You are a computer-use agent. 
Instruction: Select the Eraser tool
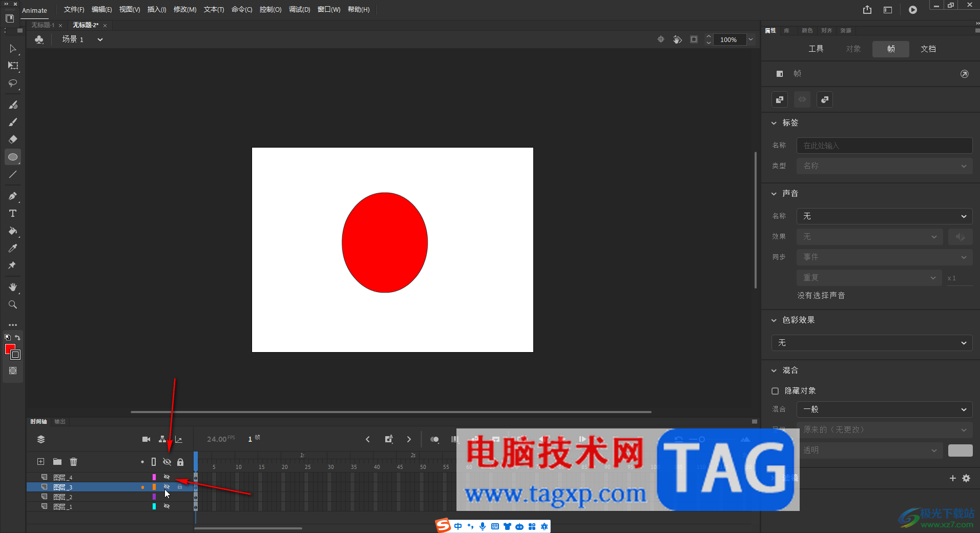[13, 139]
